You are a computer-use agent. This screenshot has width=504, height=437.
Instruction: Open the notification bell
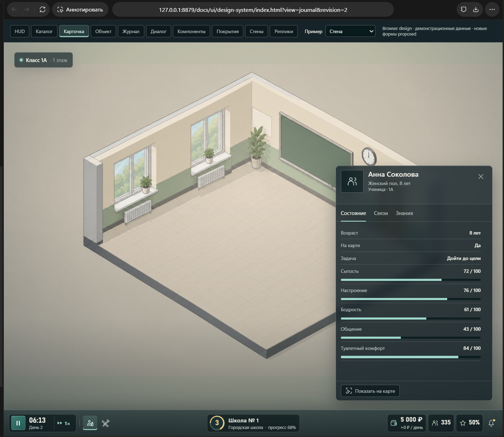coord(491,423)
